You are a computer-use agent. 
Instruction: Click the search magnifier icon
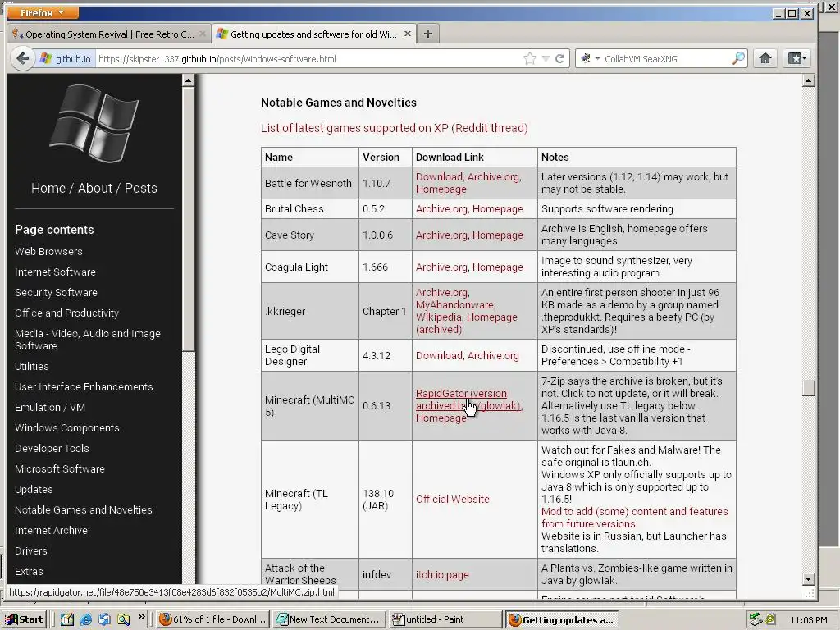[x=738, y=58]
